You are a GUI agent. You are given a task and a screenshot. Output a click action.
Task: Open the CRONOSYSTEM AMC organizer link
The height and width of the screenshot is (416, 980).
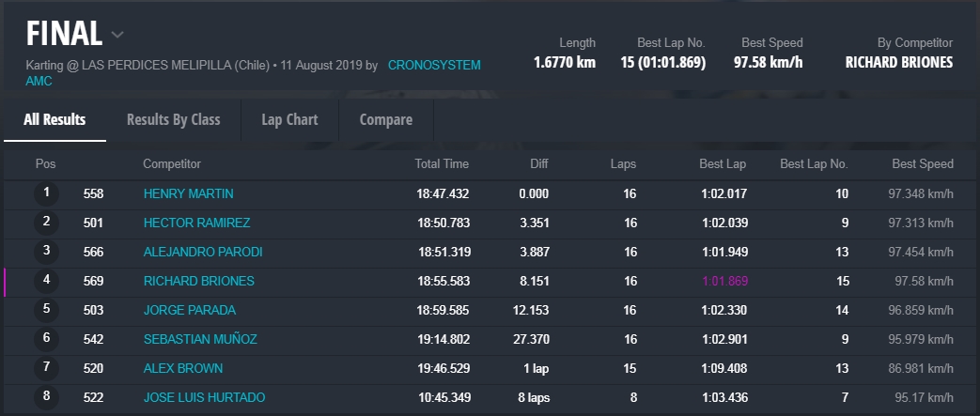pos(433,66)
